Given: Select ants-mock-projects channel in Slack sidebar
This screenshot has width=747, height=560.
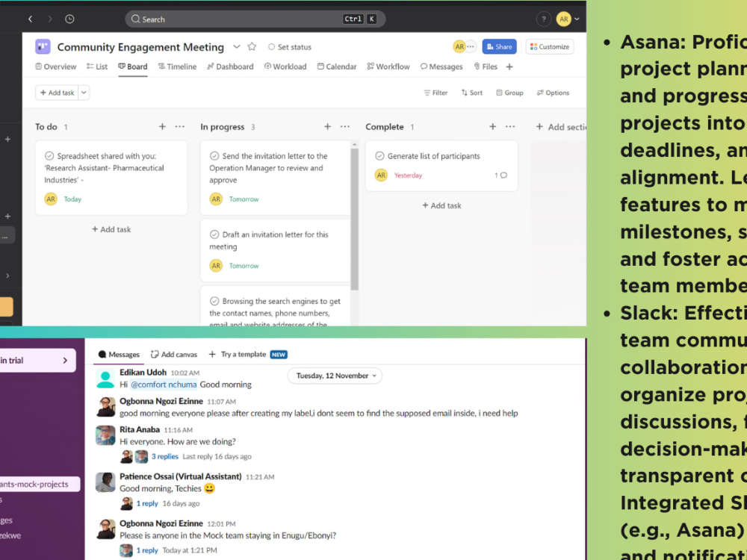Looking at the screenshot, I should pyautogui.click(x=40, y=484).
